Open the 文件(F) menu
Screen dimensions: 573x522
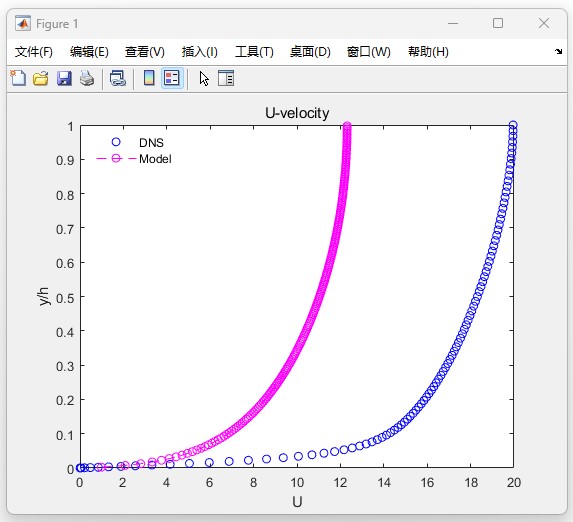tap(34, 52)
